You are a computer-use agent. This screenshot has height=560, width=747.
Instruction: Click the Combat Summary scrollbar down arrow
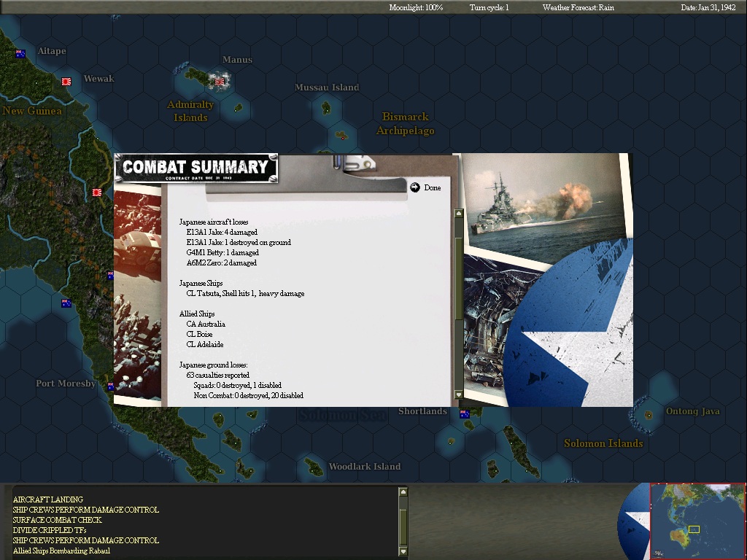pos(458,394)
